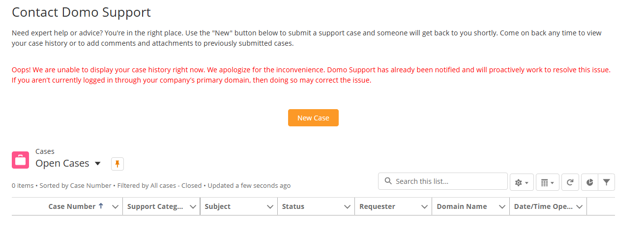Open Case Number column actions chevron
This screenshot has width=644, height=234.
point(116,207)
